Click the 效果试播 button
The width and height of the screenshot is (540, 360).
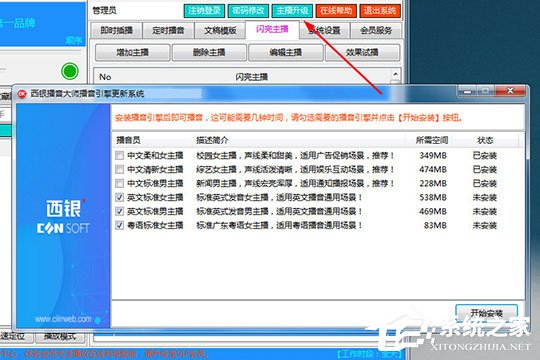click(362, 52)
